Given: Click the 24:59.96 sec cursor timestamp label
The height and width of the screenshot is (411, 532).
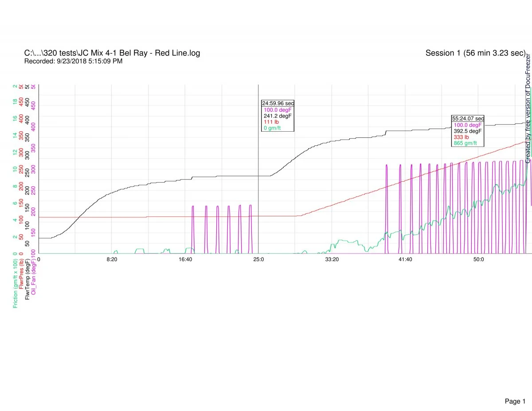Looking at the screenshot, I should 278,103.
